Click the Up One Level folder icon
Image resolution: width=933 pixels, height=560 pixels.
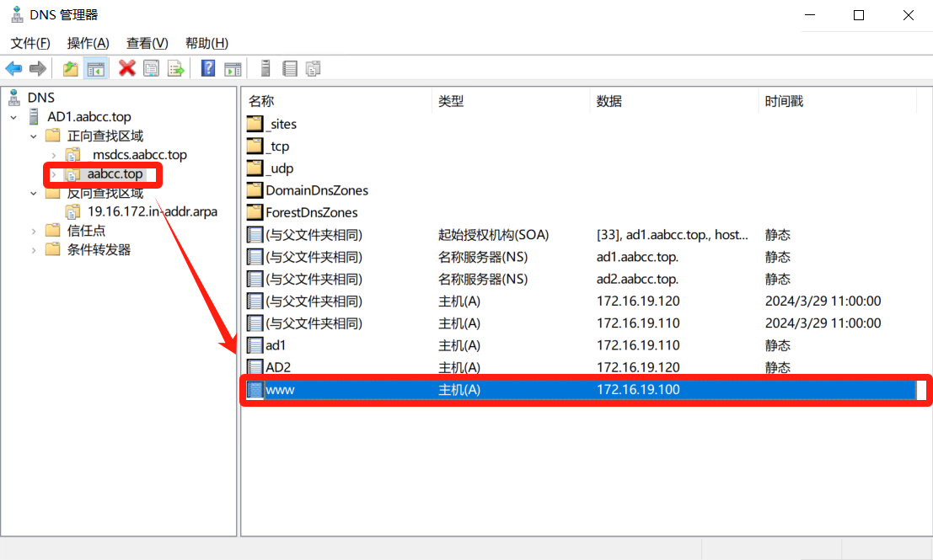71,68
